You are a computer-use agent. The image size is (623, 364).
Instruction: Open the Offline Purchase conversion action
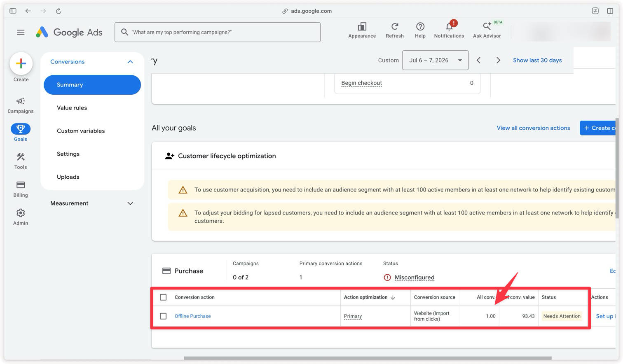(192, 316)
